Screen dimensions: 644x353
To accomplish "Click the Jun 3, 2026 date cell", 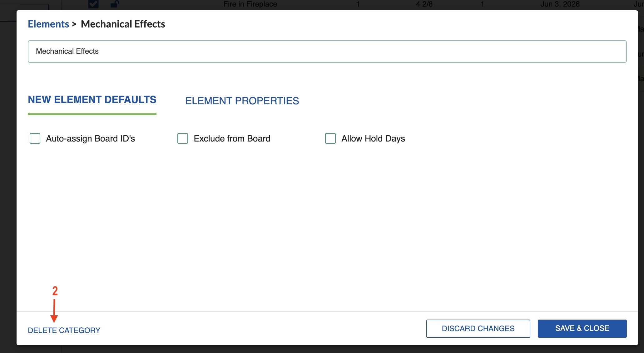I will click(x=560, y=4).
